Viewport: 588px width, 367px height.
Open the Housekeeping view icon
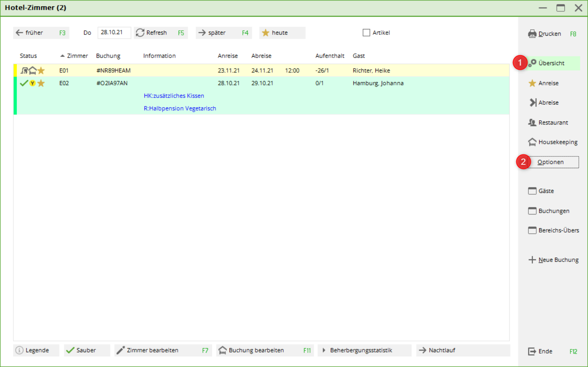pyautogui.click(x=532, y=142)
